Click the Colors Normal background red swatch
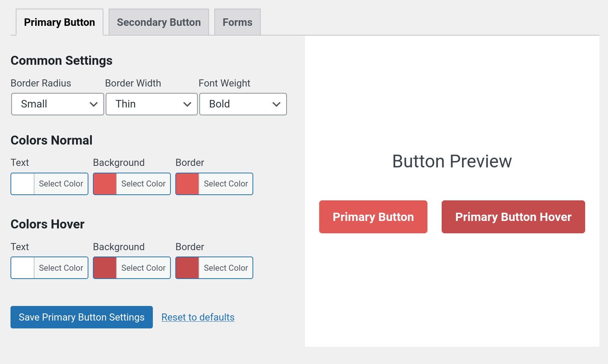The height and width of the screenshot is (364, 608). [x=105, y=184]
